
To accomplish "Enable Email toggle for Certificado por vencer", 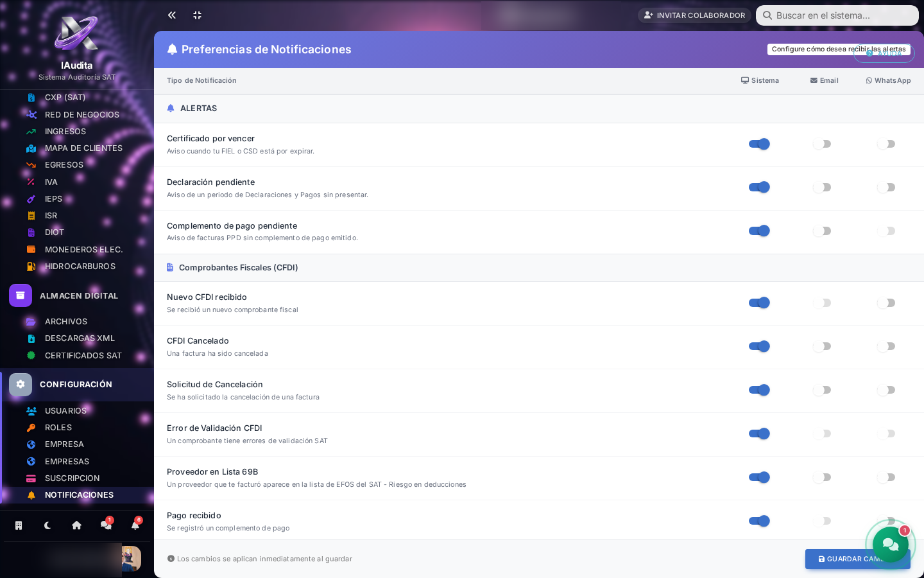I will (x=822, y=144).
